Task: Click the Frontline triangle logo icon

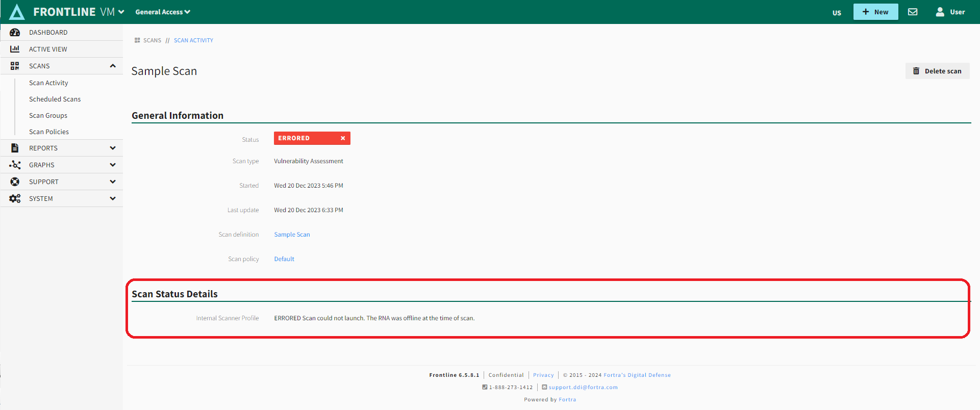Action: coord(17,12)
